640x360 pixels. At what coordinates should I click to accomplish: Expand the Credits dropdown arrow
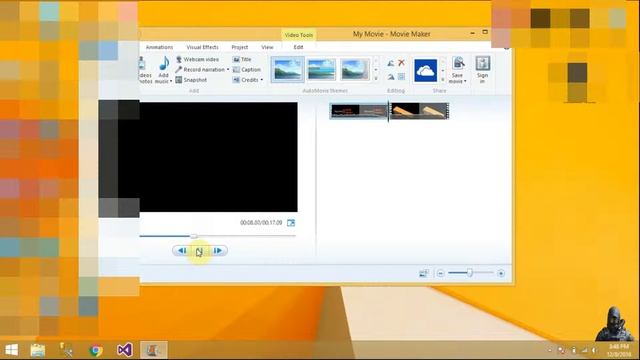pos(262,80)
